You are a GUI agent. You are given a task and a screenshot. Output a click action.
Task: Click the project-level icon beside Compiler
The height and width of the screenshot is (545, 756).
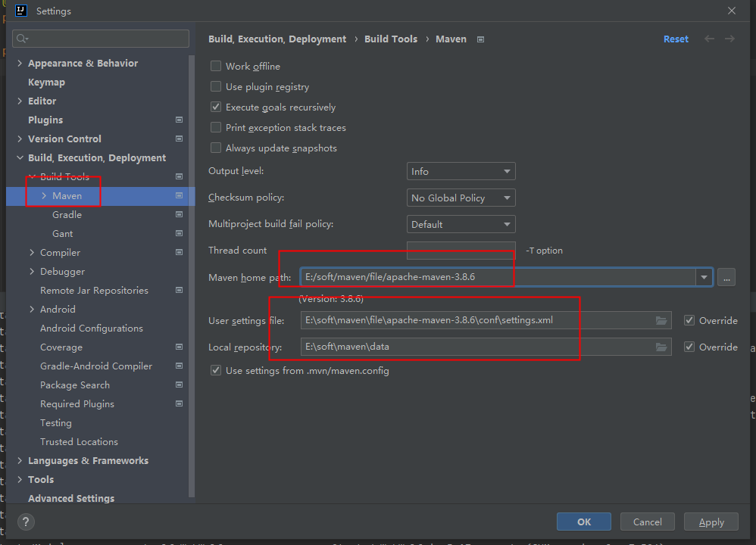179,252
